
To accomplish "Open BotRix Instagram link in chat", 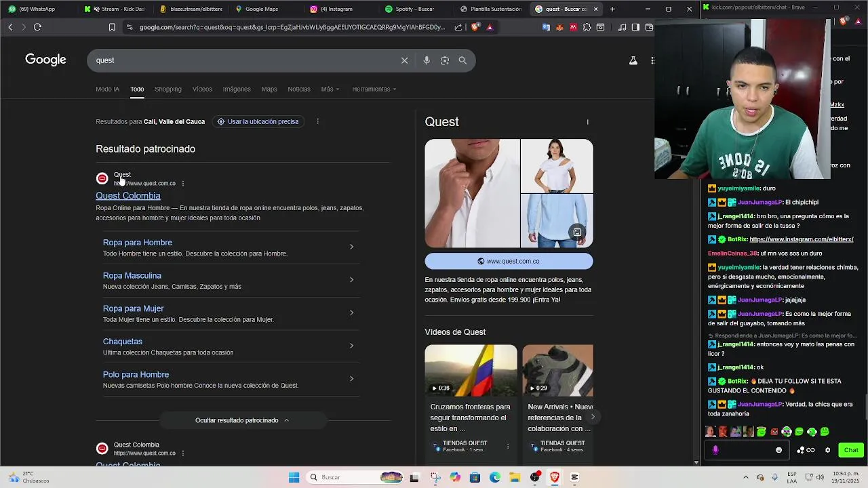I will point(802,239).
